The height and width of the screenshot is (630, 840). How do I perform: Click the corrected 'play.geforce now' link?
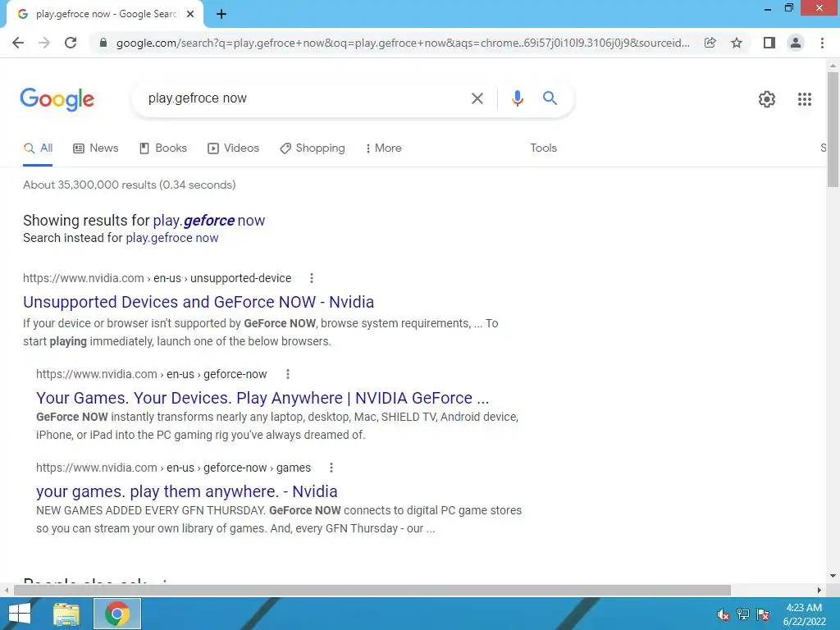[209, 221]
